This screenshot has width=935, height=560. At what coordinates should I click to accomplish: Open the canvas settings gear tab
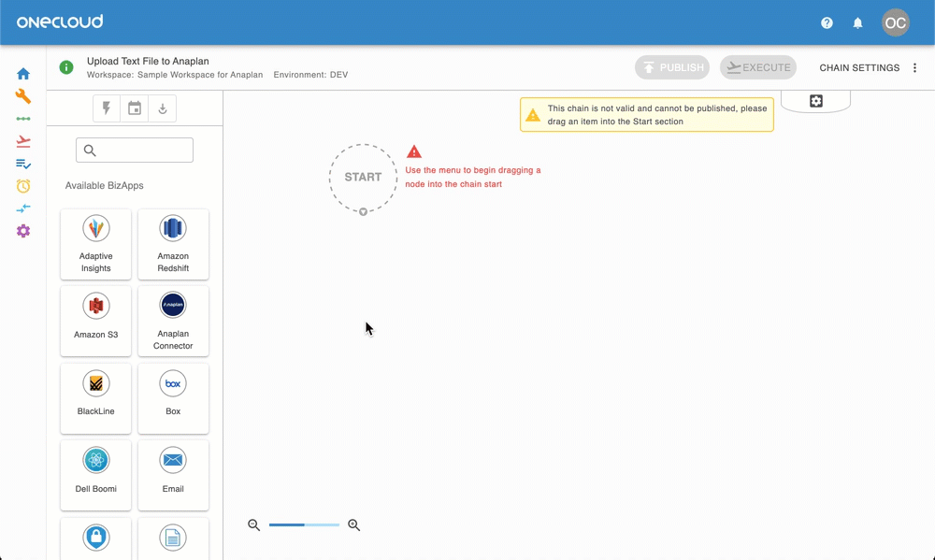coord(815,101)
